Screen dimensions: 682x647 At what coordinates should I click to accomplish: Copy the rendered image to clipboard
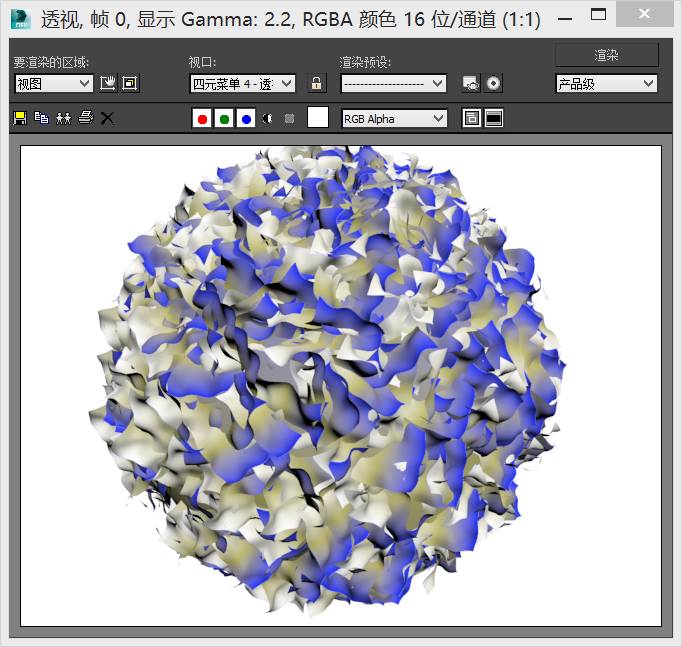[x=42, y=118]
